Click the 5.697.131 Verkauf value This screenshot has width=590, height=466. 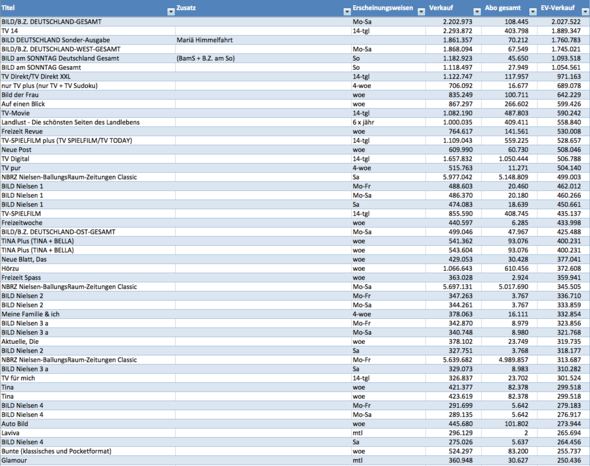click(453, 287)
